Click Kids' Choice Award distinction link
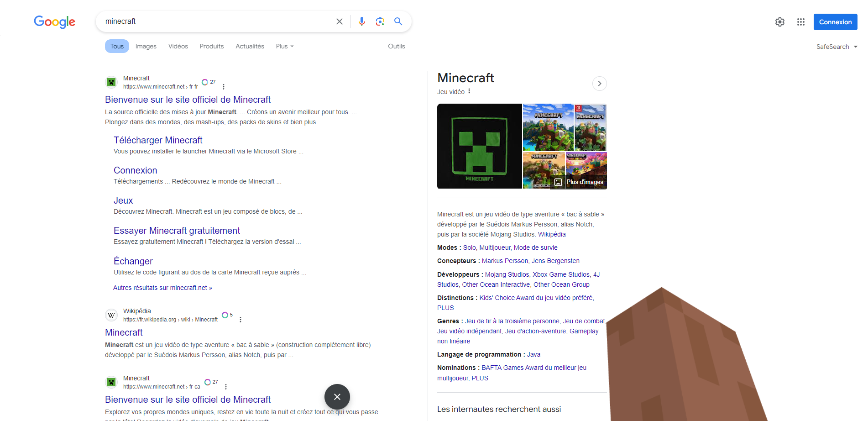Viewport: 868px width, 421px height. 536,298
